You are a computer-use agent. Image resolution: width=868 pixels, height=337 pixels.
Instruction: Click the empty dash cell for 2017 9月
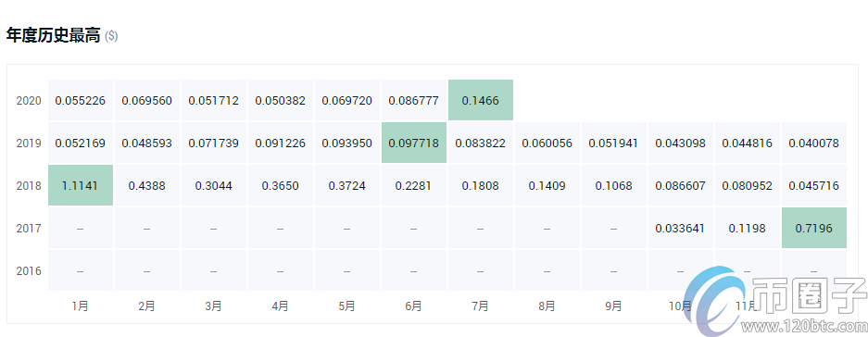coord(614,228)
